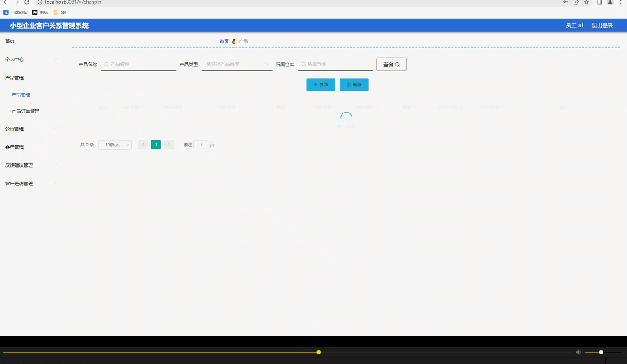627x364 pixels.
Task: Collapse the 产品管理 parent menu
Action: (x=31, y=78)
